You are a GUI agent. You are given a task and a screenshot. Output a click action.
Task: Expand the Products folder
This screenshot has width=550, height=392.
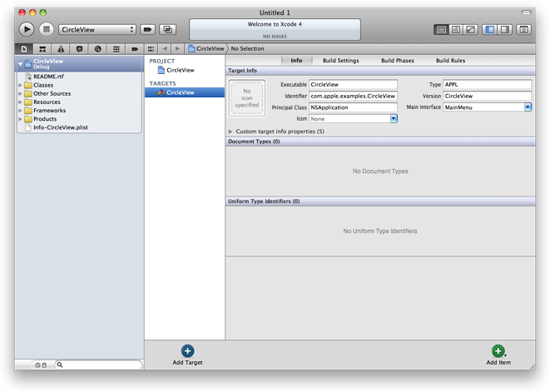coord(20,119)
